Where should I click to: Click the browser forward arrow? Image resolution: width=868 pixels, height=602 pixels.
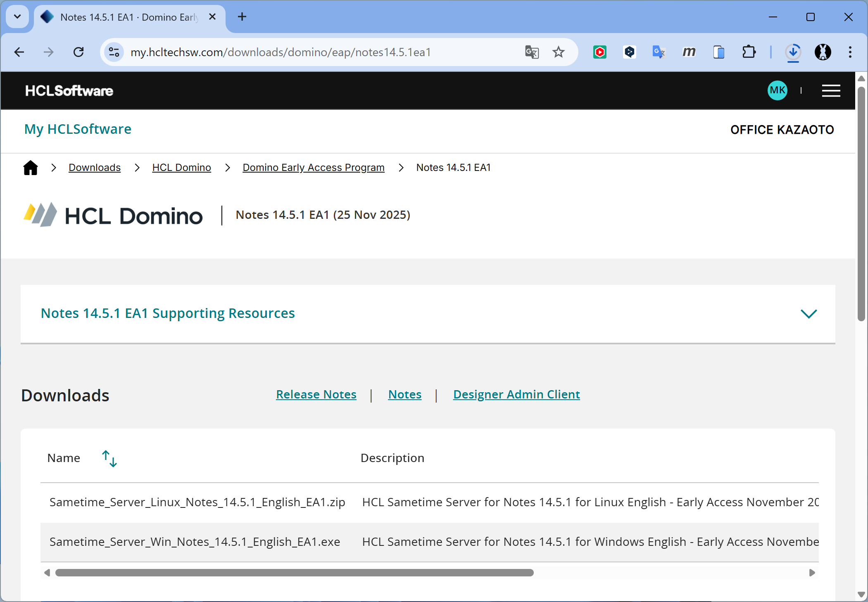(x=49, y=52)
